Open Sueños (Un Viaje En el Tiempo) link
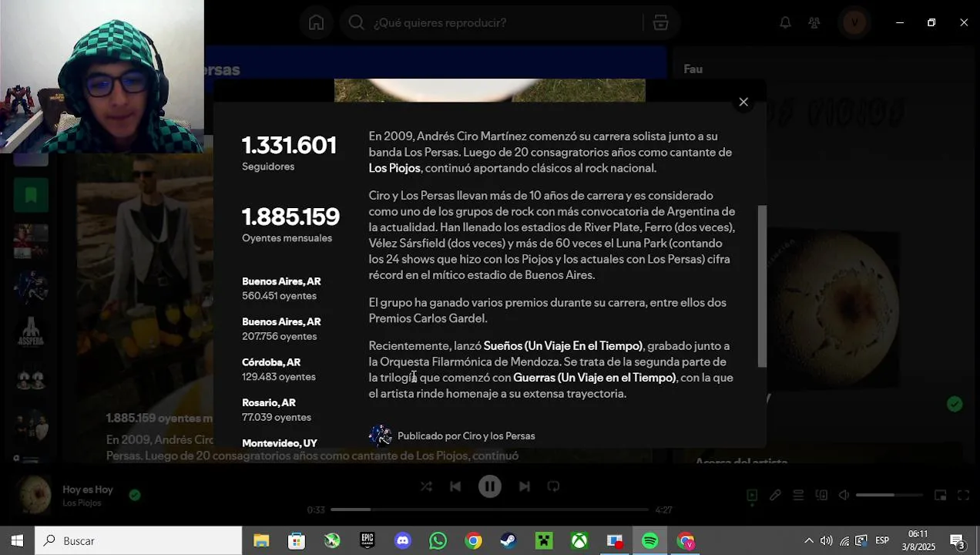 [x=562, y=345]
